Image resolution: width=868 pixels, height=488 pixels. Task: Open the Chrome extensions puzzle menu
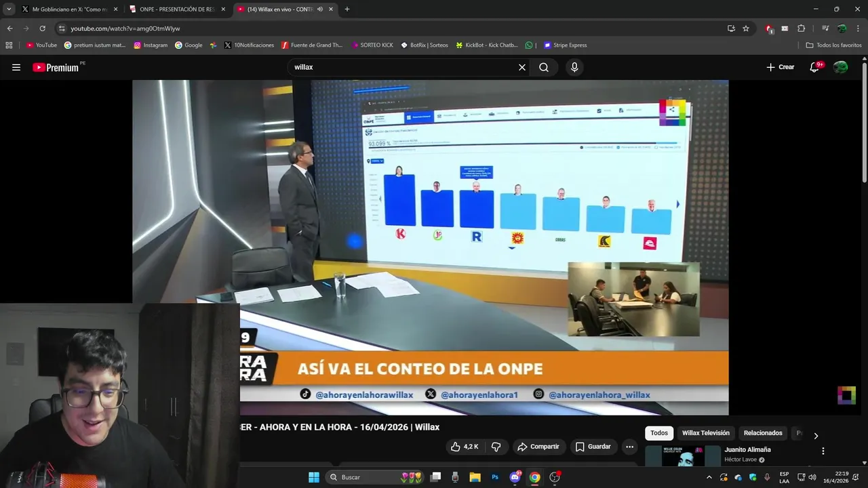coord(802,28)
